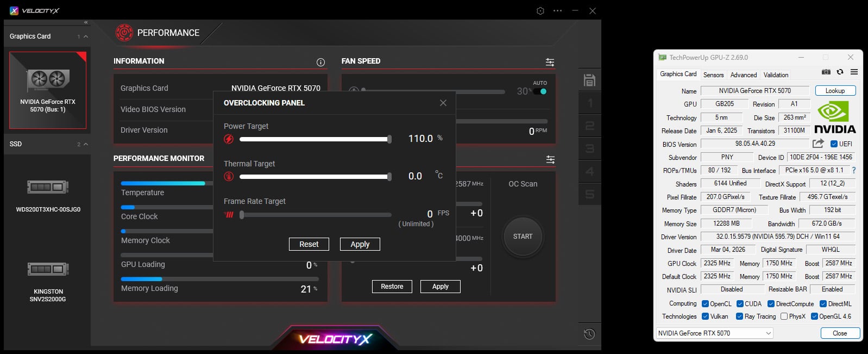Collapse the SSD sidebar section

(86, 144)
